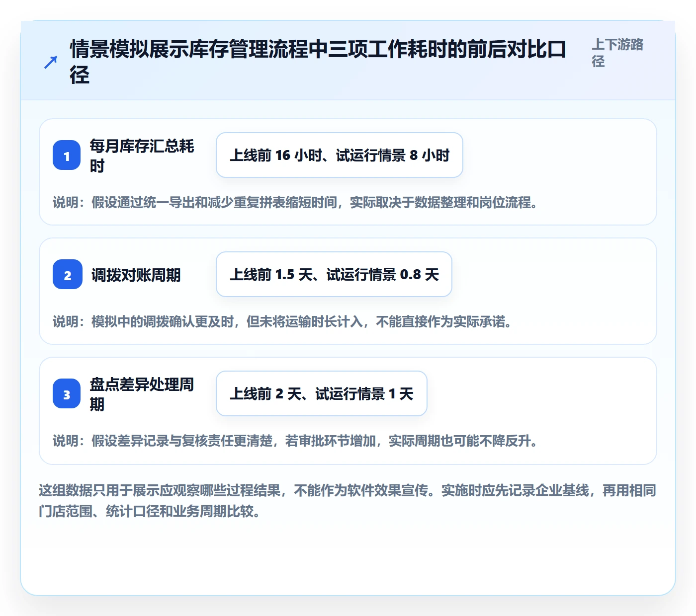Click the 上线前 1.5 天 value box
This screenshot has height=616, width=696.
pyautogui.click(x=334, y=274)
